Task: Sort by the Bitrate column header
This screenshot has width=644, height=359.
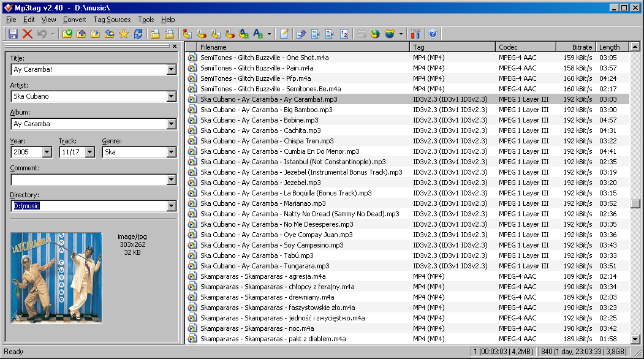Action: tap(576, 47)
